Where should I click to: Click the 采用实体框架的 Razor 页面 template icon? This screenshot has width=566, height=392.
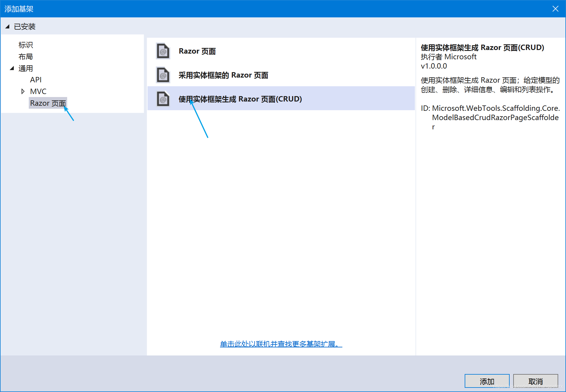coord(163,75)
